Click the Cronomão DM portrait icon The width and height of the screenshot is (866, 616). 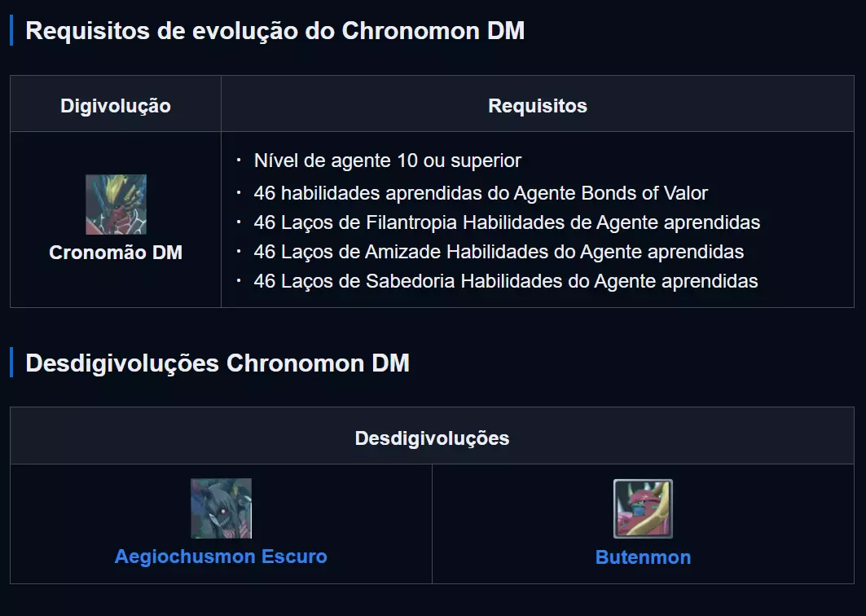tap(116, 205)
